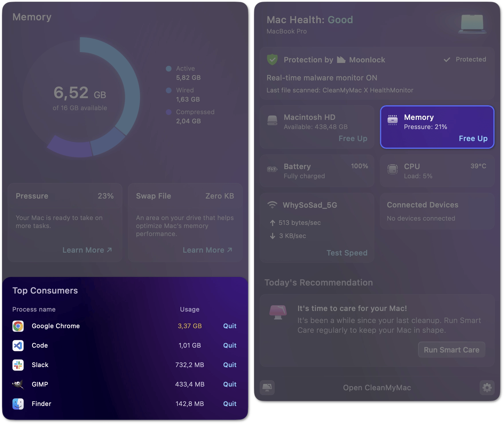Click the Visual Studio Code icon

(x=18, y=346)
